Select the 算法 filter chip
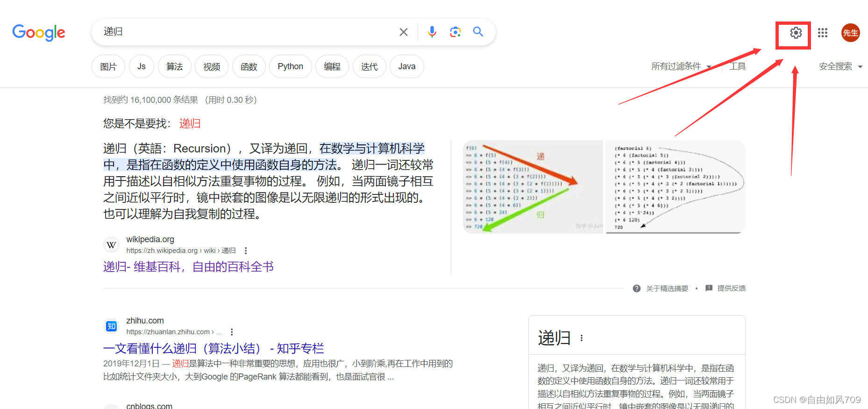The image size is (868, 409). [x=175, y=66]
